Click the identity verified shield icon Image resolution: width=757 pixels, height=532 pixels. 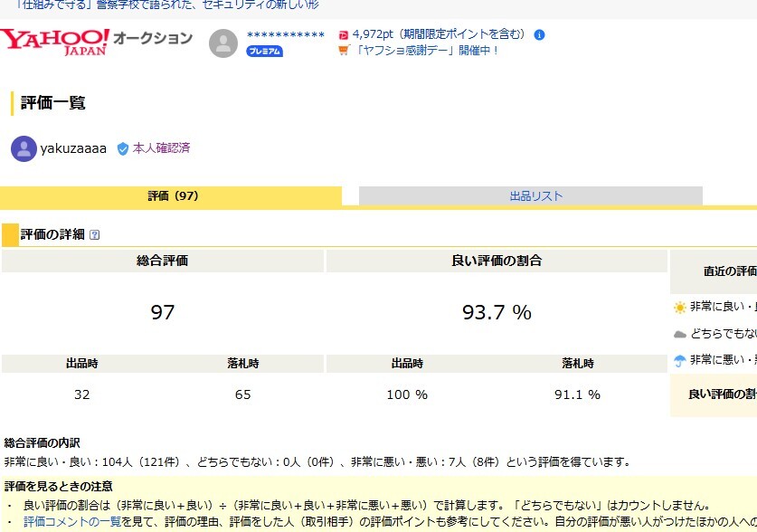(x=123, y=148)
